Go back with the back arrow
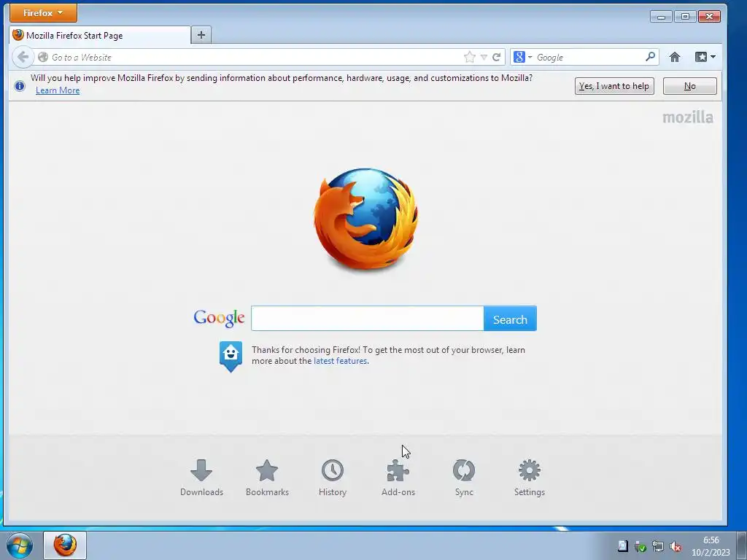This screenshot has height=560, width=747. pyautogui.click(x=23, y=57)
